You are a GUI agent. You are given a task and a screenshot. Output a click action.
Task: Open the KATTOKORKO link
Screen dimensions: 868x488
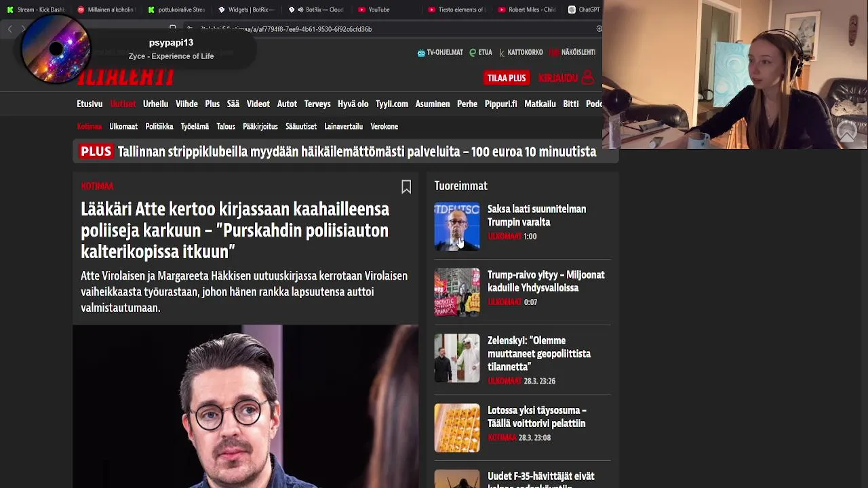(521, 52)
